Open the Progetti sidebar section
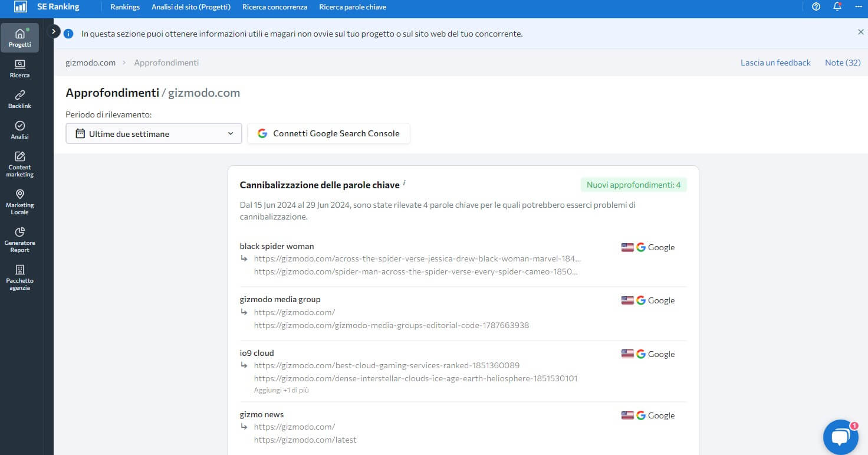The width and height of the screenshot is (868, 455). coord(19,38)
